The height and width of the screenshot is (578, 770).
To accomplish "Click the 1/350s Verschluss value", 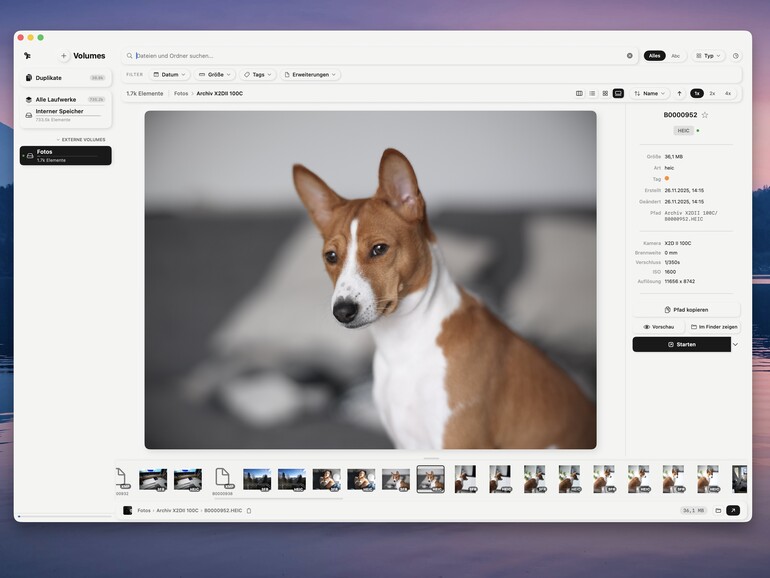I will [672, 262].
